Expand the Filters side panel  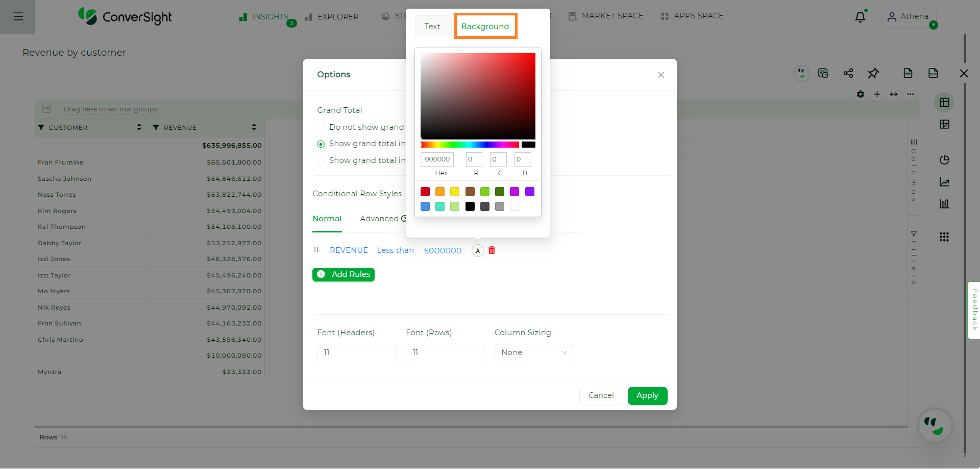point(914,257)
